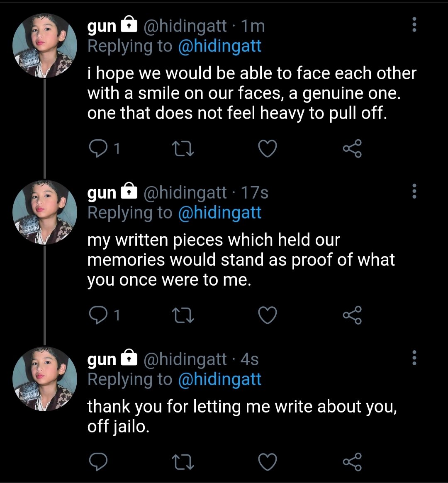
Task: Retweet the tweet posted 17s ago
Action: point(183,316)
